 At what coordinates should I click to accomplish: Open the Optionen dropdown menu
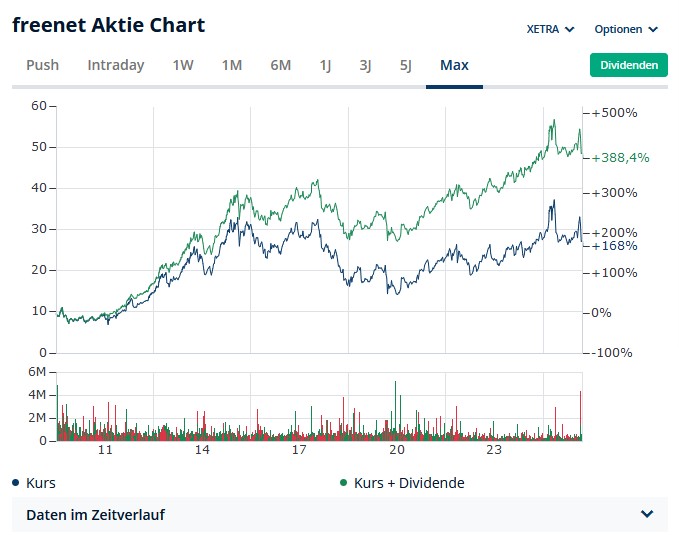pyautogui.click(x=626, y=29)
